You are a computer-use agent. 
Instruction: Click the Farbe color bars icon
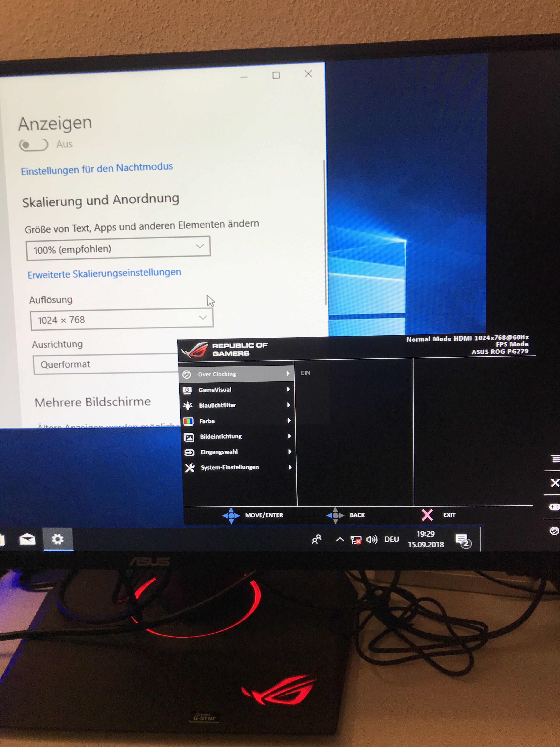point(188,421)
